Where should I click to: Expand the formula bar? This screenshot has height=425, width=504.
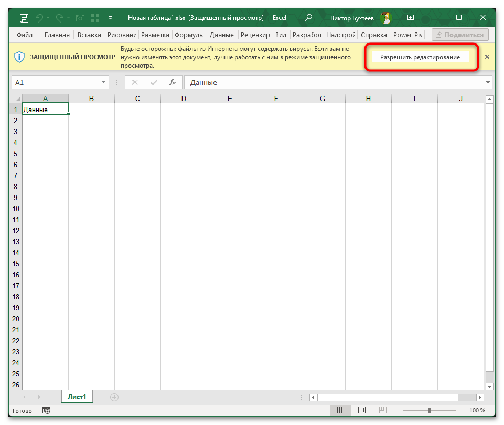click(488, 82)
